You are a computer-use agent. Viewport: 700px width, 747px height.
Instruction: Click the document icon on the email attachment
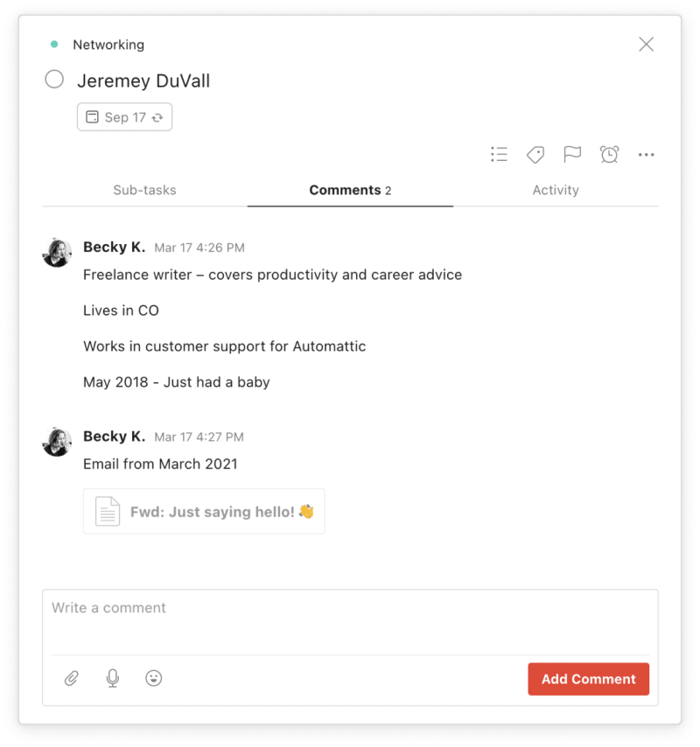pos(108,511)
